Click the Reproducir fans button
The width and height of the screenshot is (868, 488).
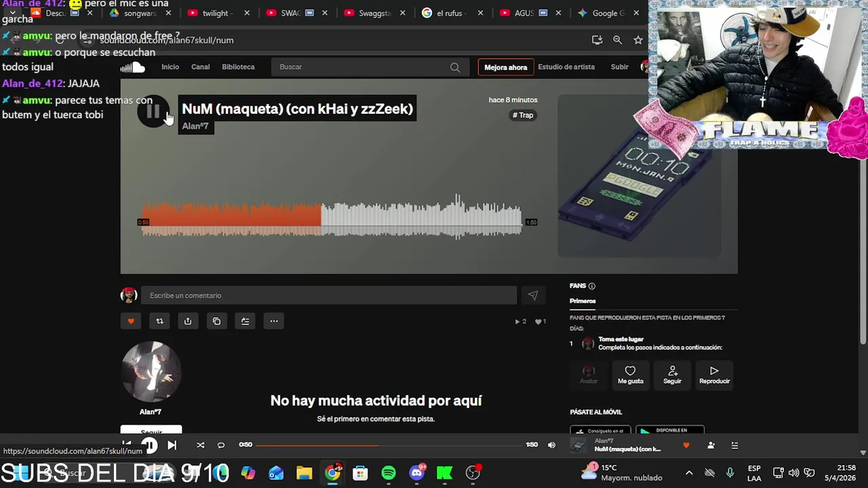coord(714,374)
